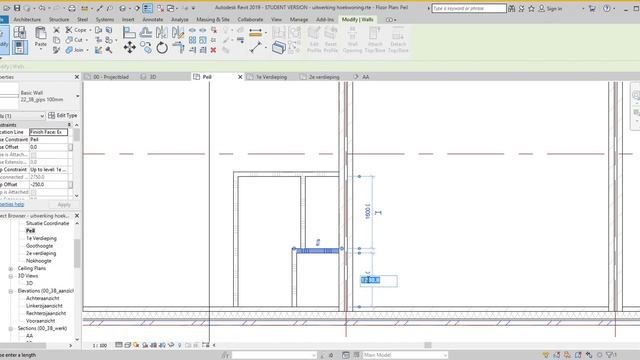Screen dimensions: 640x360
Task: Click the horizontal scrollbar thumb of drawing view
Action: pyautogui.click(x=428, y=345)
